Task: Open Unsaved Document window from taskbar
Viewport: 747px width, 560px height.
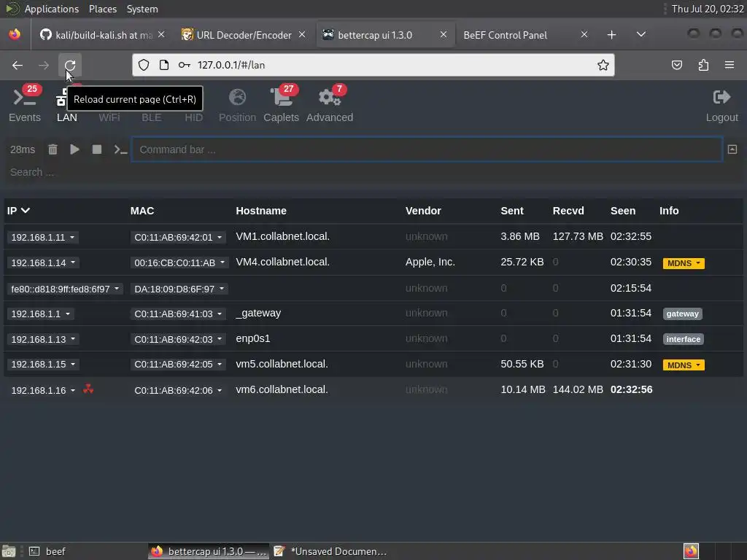Action: (330, 551)
